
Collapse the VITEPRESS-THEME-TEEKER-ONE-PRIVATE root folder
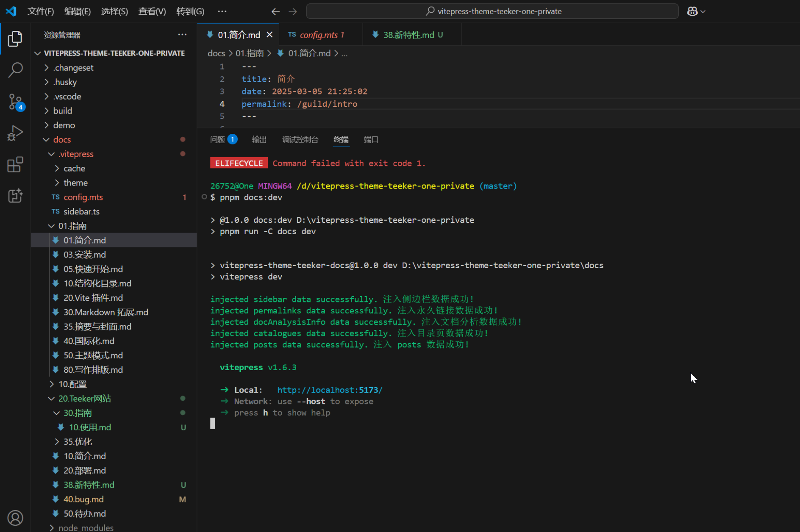click(114, 53)
